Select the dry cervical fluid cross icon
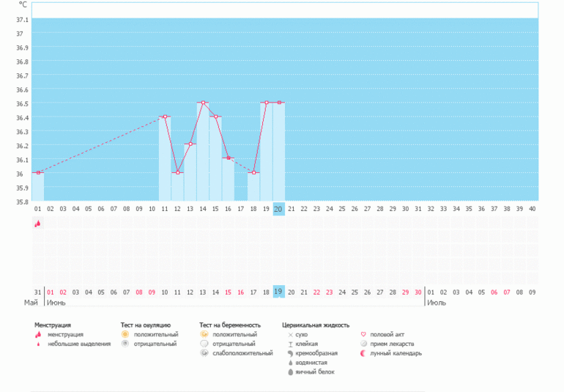This screenshot has height=392, width=564. click(290, 334)
